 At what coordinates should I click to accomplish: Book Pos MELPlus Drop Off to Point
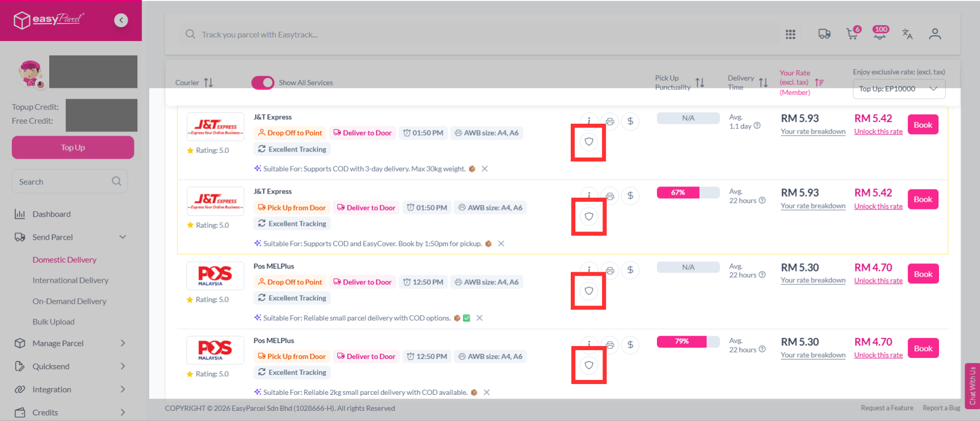[x=923, y=274]
